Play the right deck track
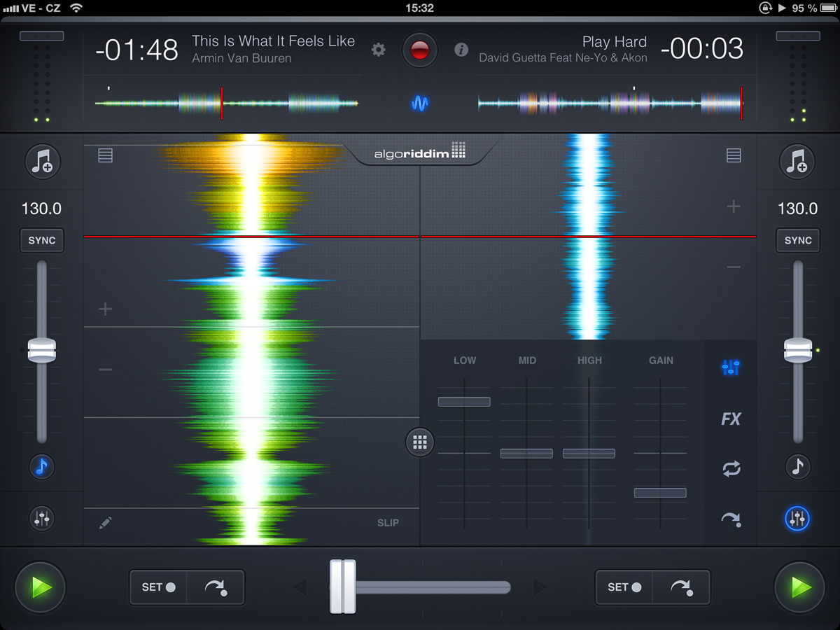Viewport: 840px width, 630px height. 799,587
